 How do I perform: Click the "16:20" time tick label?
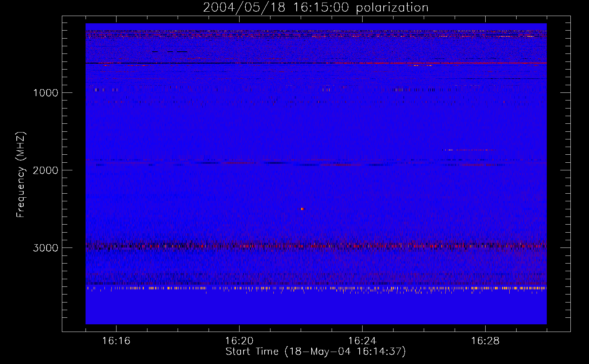point(239,341)
